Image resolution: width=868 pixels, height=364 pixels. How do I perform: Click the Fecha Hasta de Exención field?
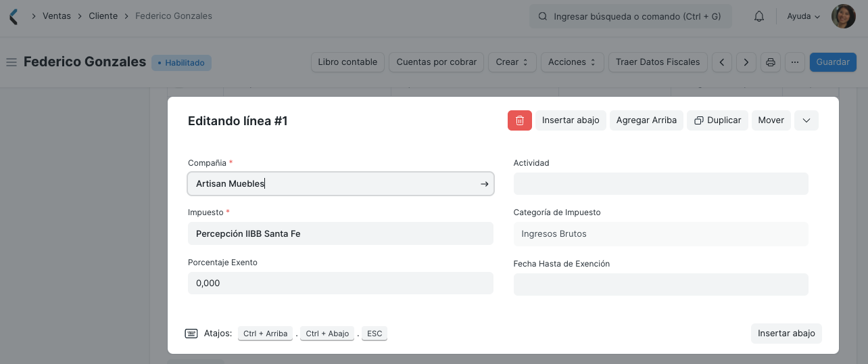pos(661,284)
